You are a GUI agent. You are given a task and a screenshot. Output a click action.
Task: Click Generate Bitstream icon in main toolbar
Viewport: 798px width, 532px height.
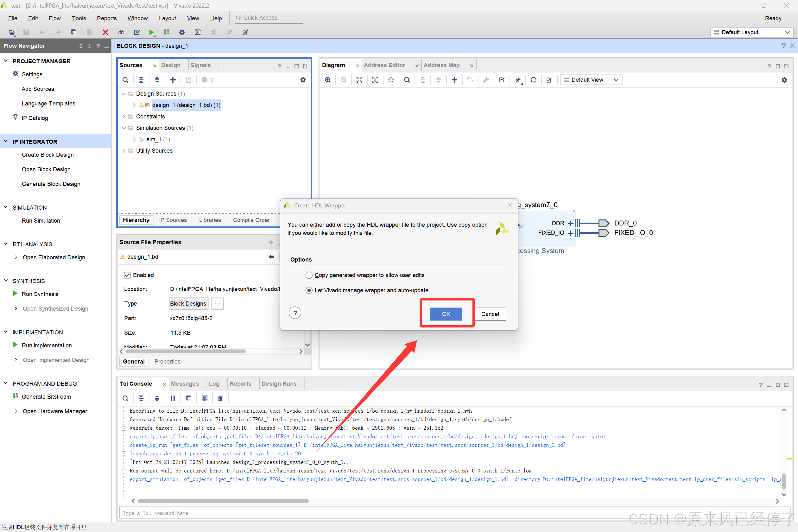click(166, 32)
